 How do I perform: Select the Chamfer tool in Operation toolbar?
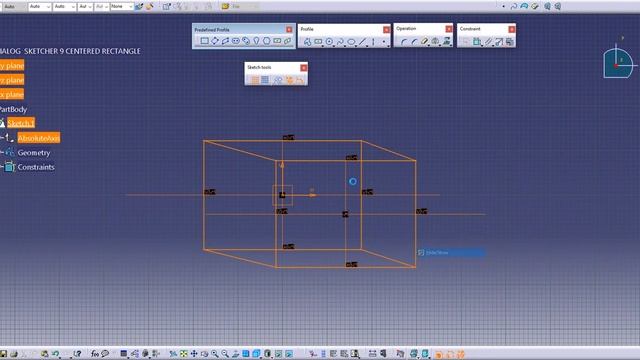[x=414, y=42]
